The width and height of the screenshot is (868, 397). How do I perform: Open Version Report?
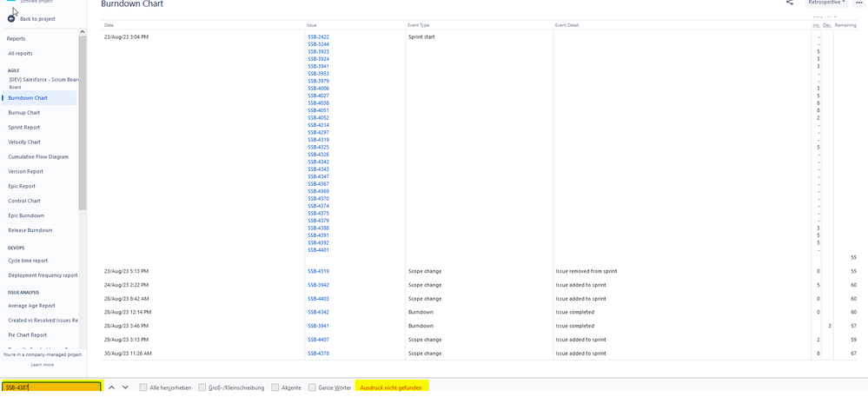(x=25, y=172)
